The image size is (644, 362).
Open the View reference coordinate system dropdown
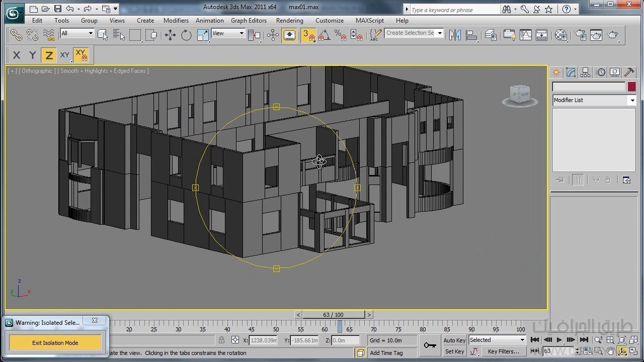(228, 33)
